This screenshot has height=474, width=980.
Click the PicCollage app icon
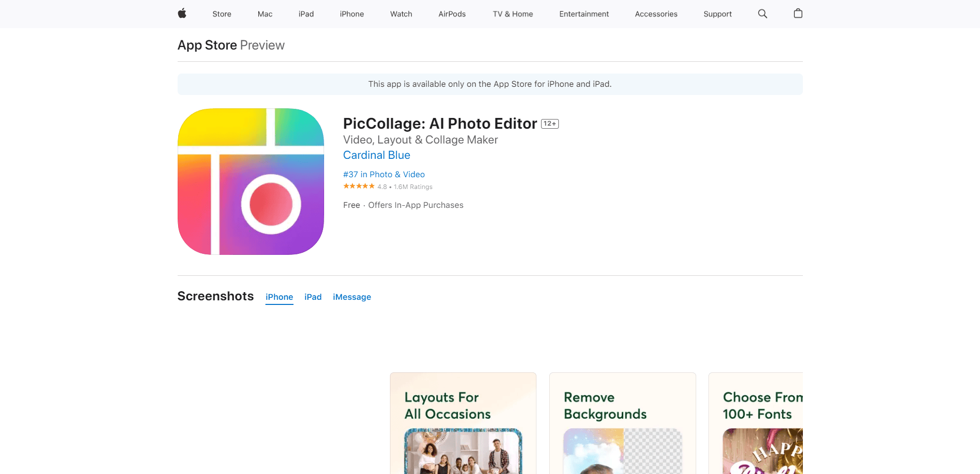251,181
